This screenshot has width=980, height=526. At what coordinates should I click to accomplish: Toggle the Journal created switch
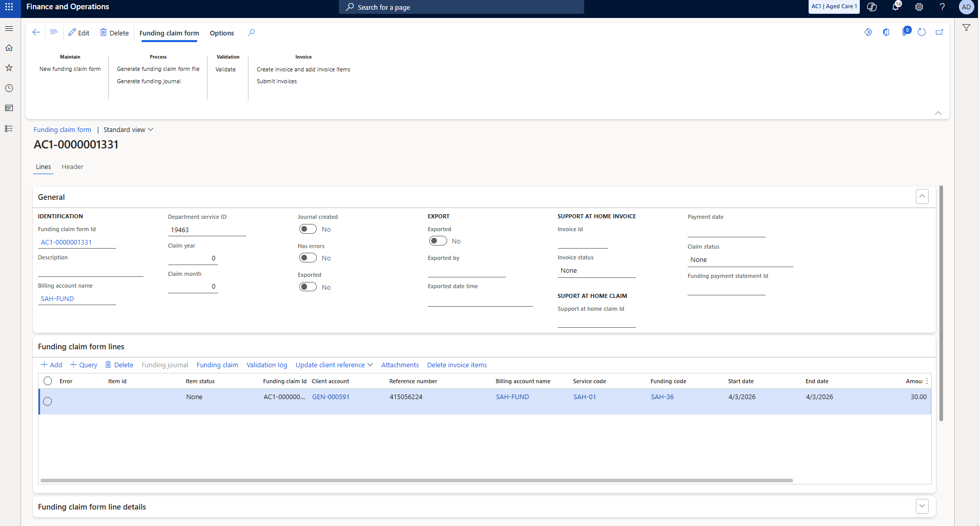pos(308,229)
